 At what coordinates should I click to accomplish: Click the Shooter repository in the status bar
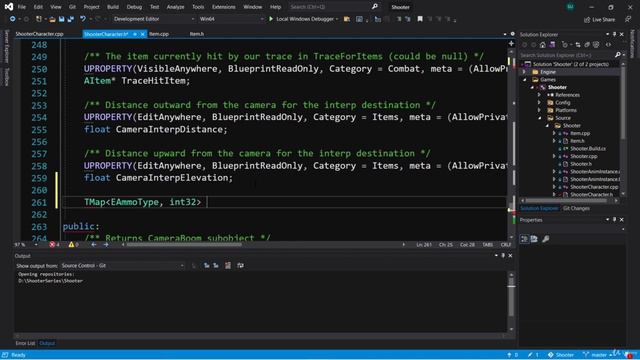(561, 355)
